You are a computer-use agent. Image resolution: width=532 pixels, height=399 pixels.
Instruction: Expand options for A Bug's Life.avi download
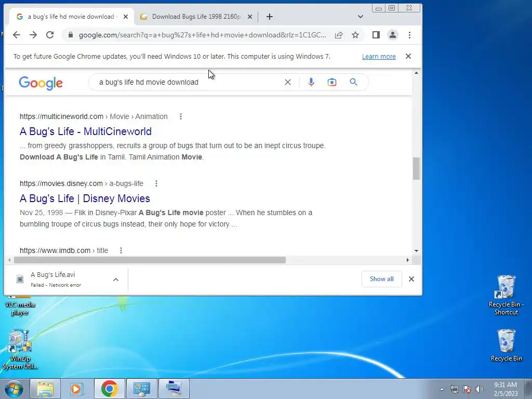pyautogui.click(x=116, y=279)
